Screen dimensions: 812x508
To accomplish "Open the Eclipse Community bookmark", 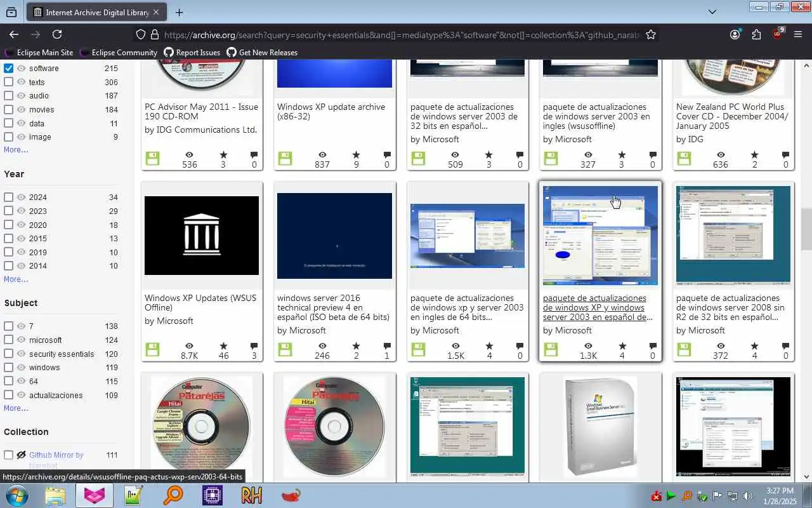I will (x=118, y=53).
